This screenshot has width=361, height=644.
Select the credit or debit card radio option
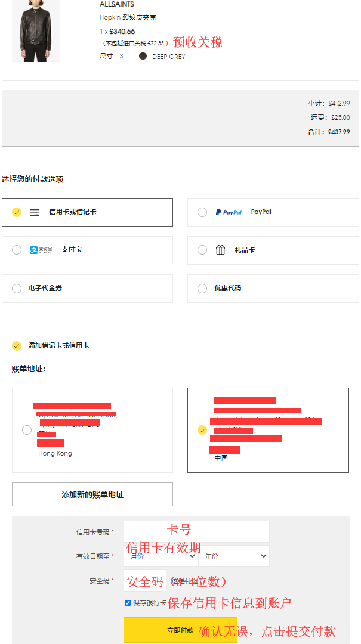(x=17, y=212)
